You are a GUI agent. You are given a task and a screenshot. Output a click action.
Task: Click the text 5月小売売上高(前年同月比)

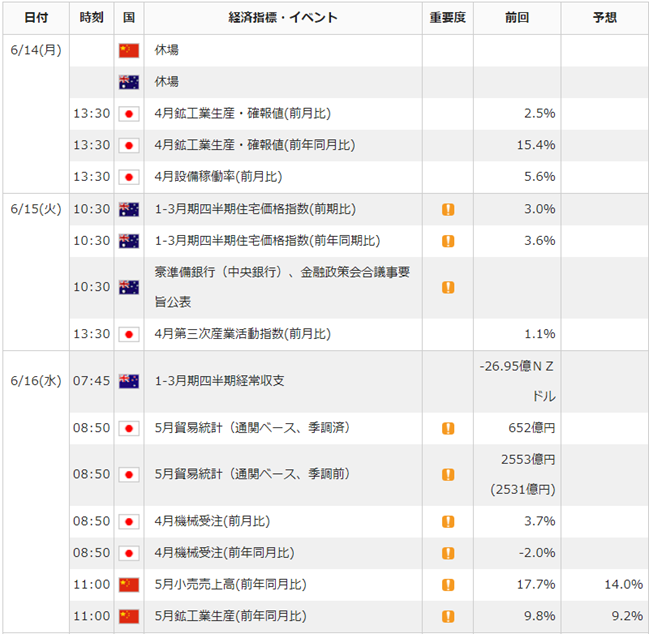(x=231, y=585)
